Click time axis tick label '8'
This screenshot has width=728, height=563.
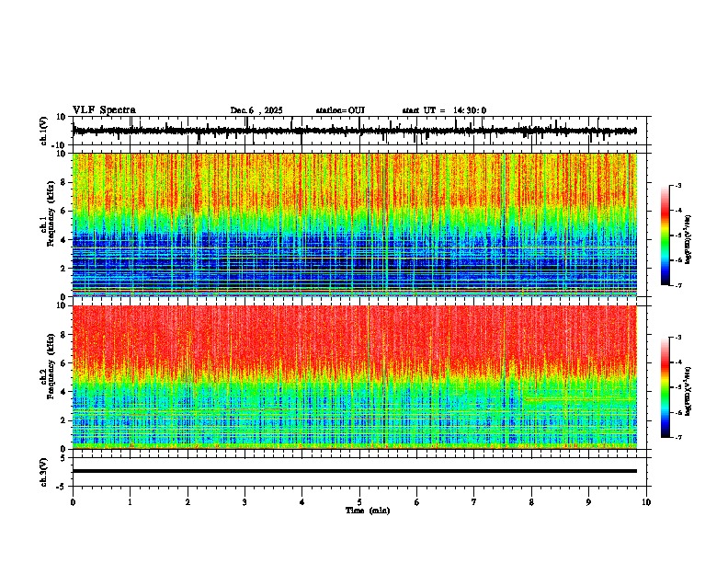click(x=531, y=502)
